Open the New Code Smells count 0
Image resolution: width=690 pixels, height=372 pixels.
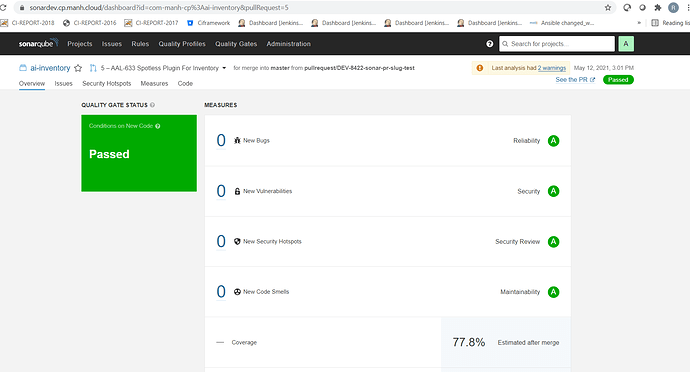(x=221, y=291)
